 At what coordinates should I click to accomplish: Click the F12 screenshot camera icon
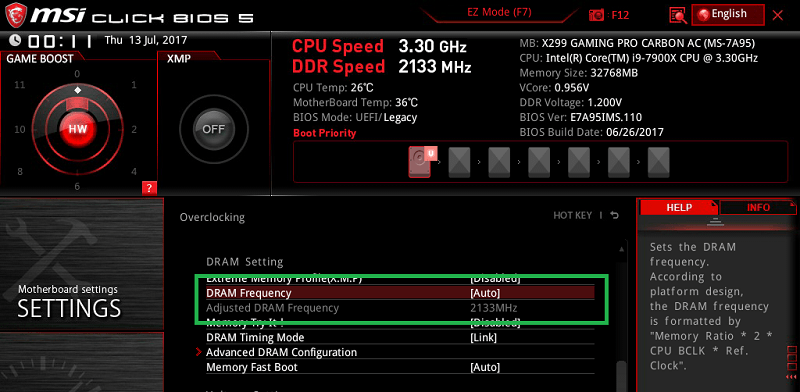pyautogui.click(x=596, y=15)
